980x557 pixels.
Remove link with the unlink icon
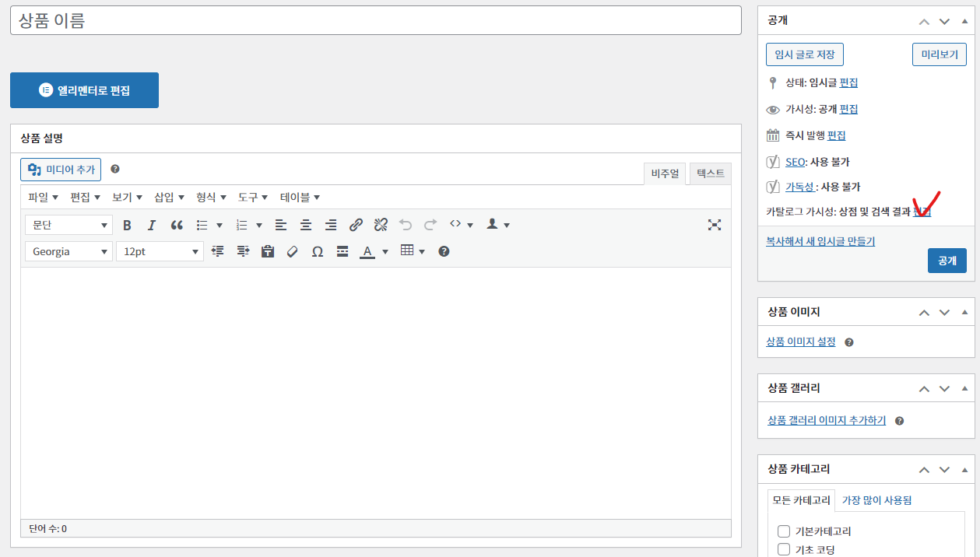click(x=381, y=226)
